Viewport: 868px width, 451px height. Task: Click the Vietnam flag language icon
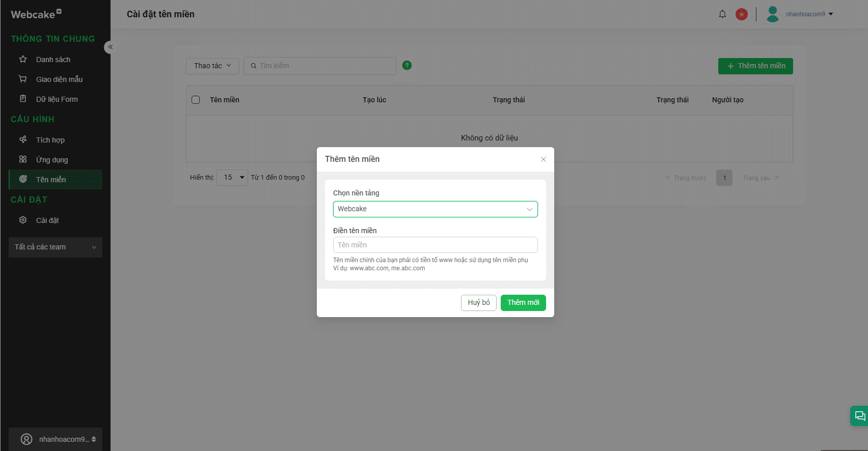pos(742,14)
